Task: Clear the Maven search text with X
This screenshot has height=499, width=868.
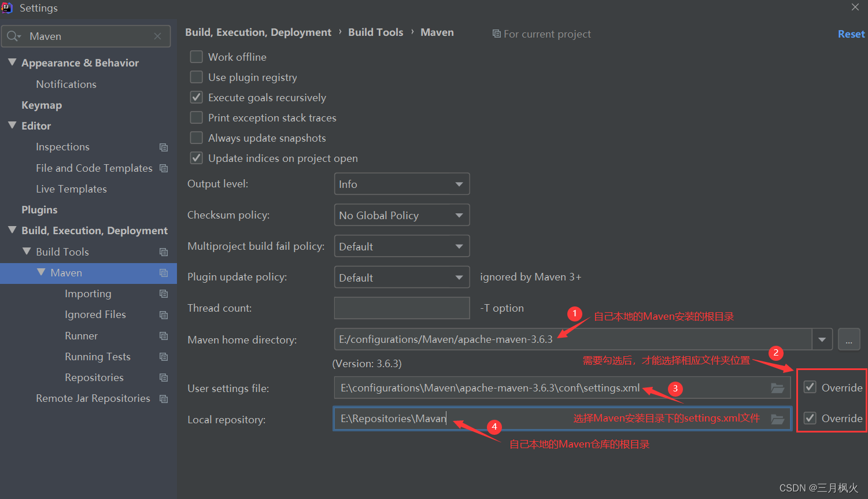Action: (x=157, y=36)
